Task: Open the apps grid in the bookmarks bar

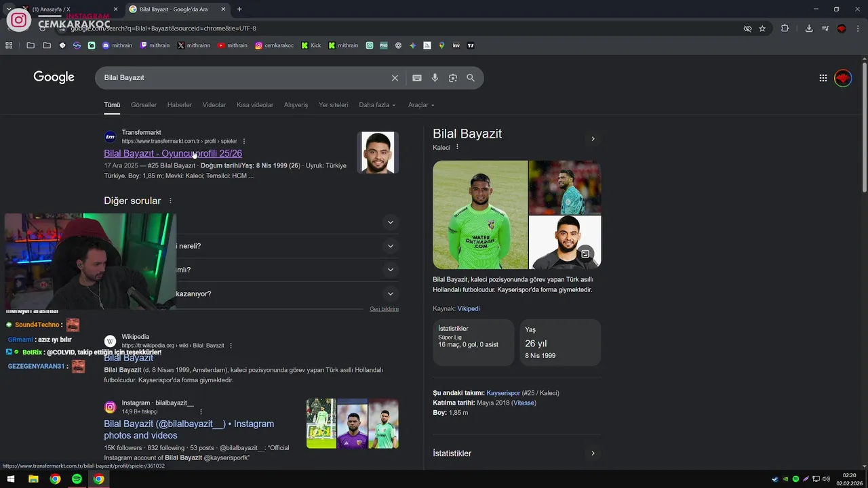Action: [x=9, y=45]
